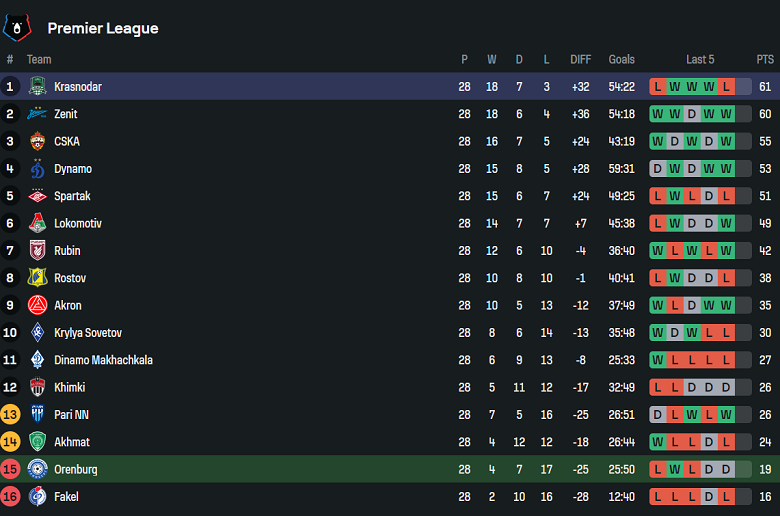Click the CSKA club crest

(x=37, y=141)
